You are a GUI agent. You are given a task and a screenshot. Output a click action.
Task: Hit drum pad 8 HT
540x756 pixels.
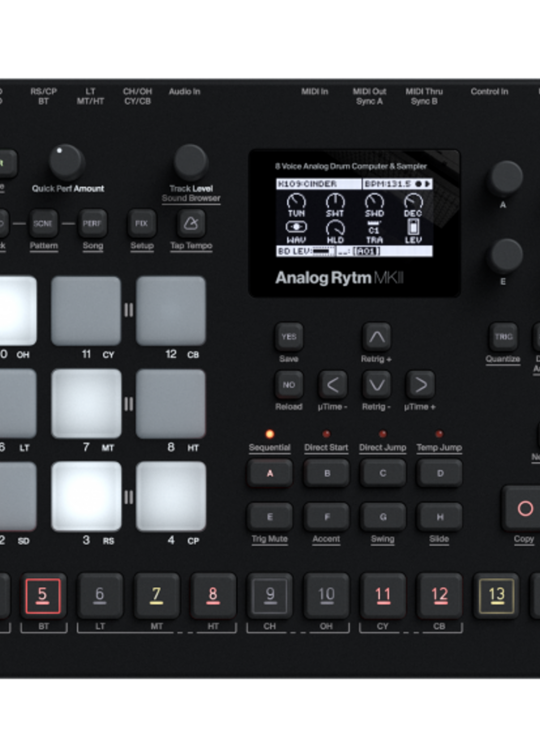tap(171, 404)
